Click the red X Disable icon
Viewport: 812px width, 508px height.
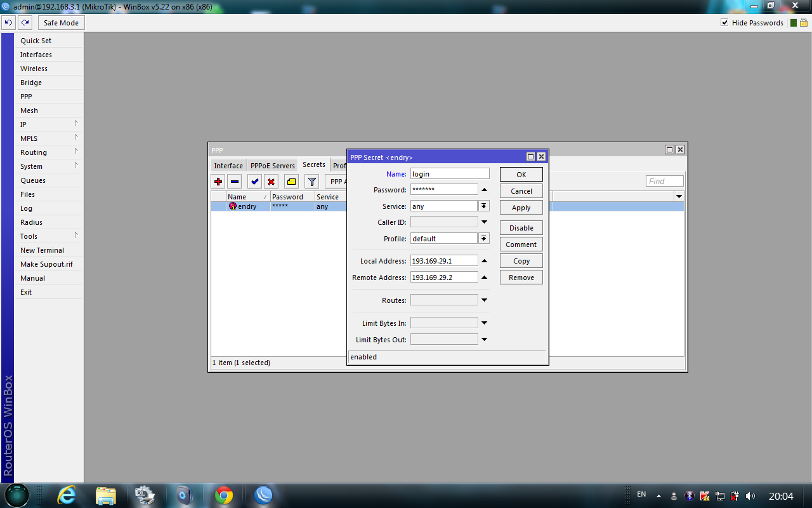pos(272,182)
